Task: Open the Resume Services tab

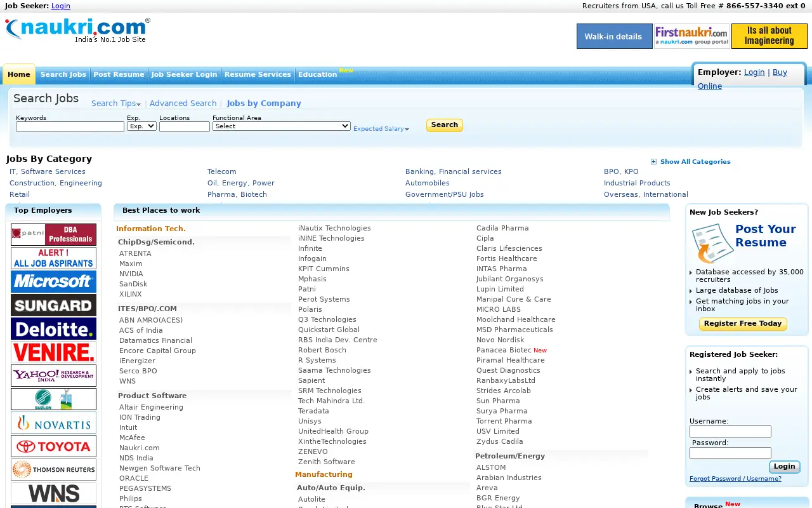Action: coord(258,74)
